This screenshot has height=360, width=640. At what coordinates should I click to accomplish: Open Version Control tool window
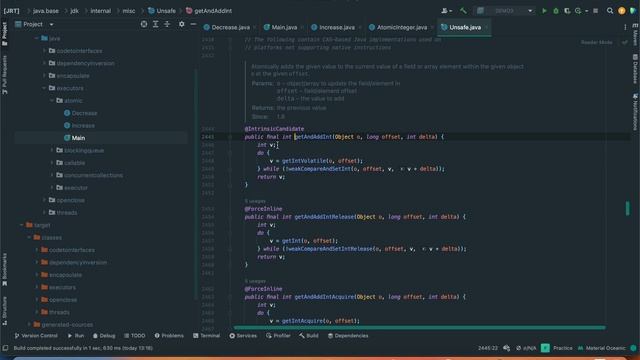[36, 336]
